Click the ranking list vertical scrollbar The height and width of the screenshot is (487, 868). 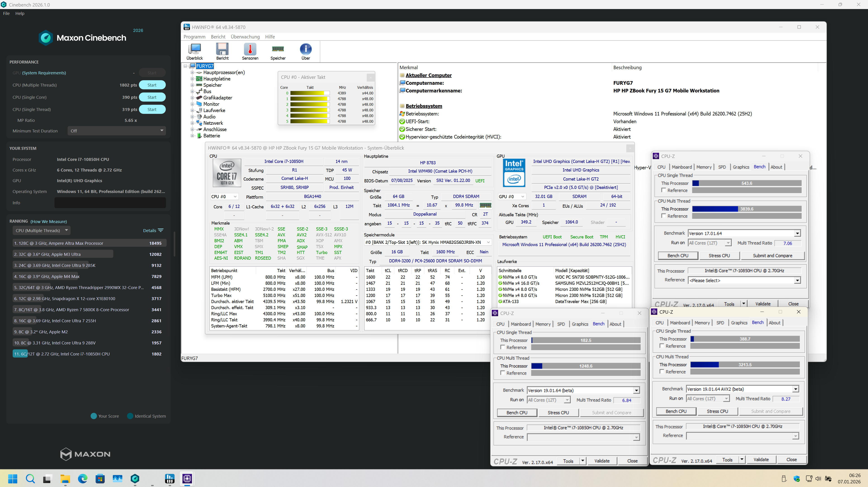tap(174, 244)
